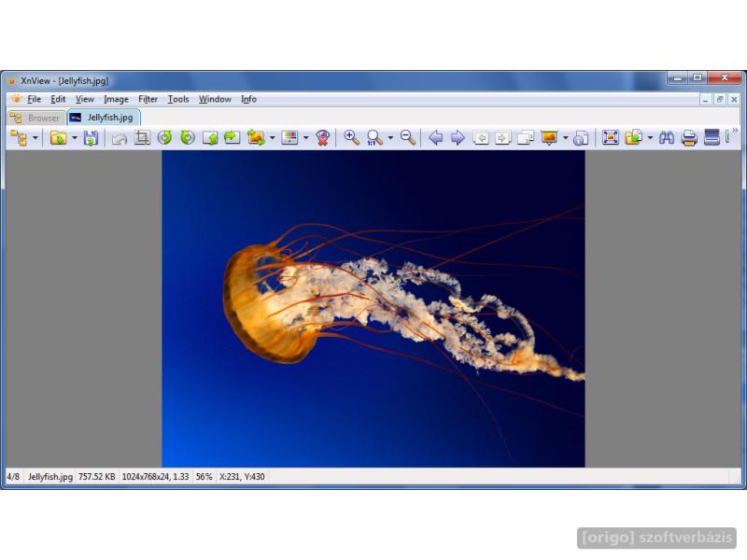This screenshot has width=747, height=560.
Task: Flip the image vertically
Action: [x=210, y=138]
